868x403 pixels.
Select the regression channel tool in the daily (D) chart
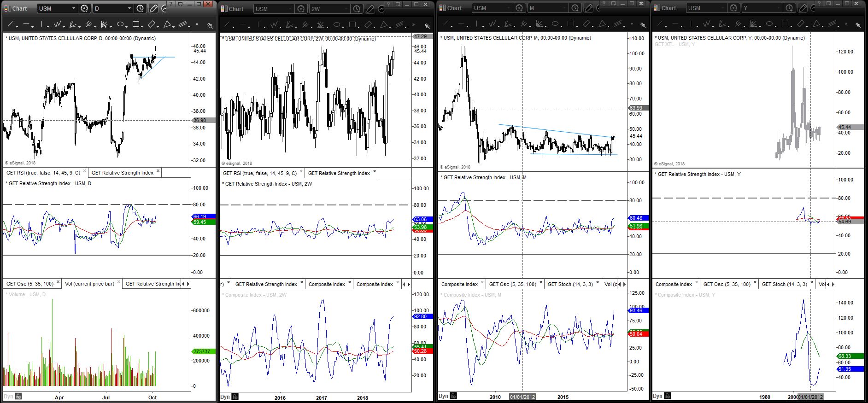coord(183,24)
